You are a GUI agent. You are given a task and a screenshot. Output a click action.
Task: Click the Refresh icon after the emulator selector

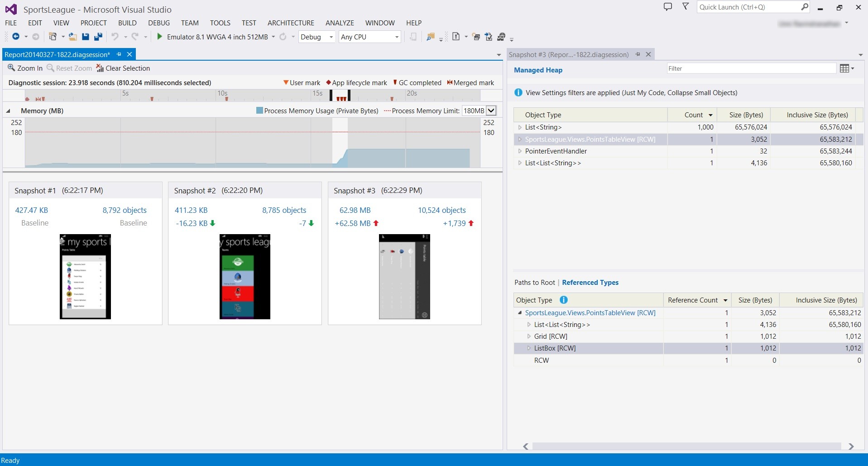[x=283, y=37]
